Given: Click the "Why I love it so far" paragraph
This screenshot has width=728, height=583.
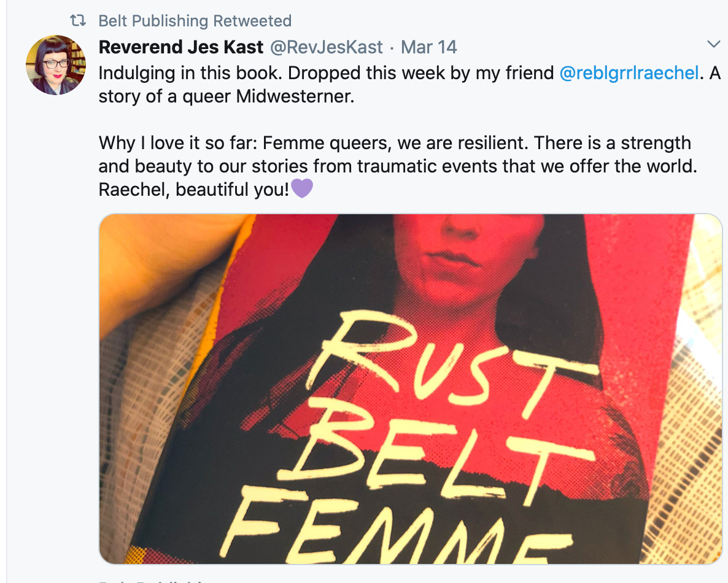Looking at the screenshot, I should coord(393,155).
